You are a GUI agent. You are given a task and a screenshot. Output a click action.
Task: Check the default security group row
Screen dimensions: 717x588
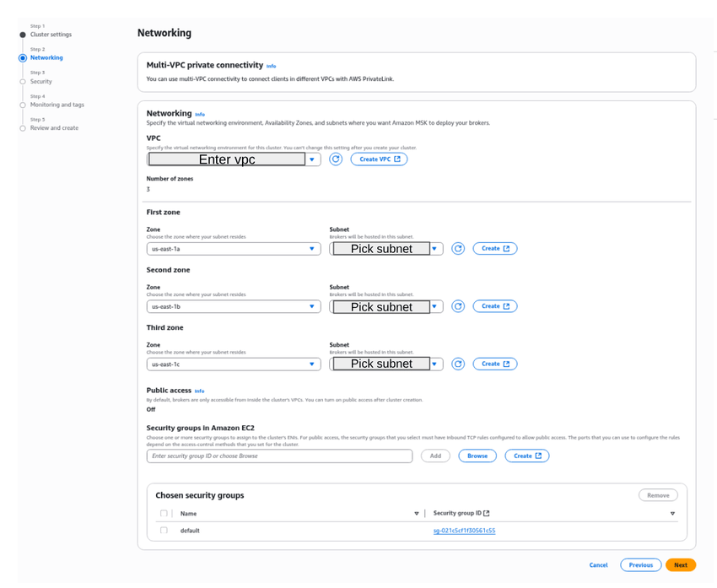(x=164, y=531)
